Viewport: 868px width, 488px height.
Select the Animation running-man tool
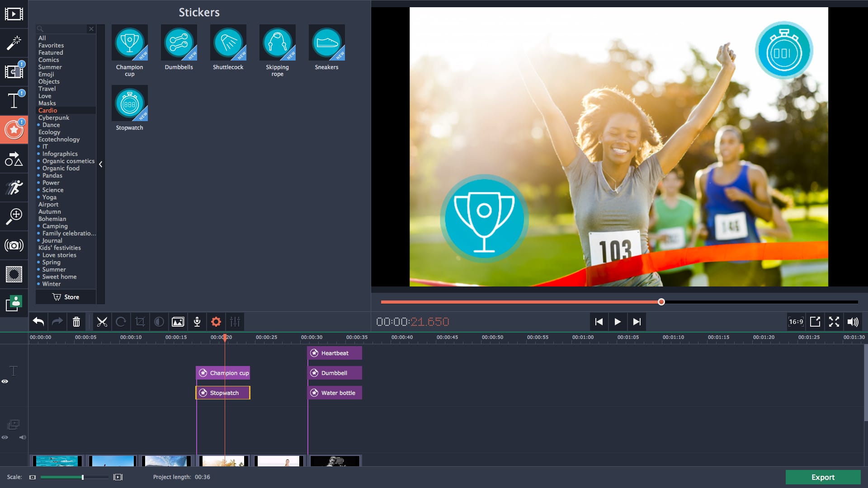pyautogui.click(x=14, y=188)
